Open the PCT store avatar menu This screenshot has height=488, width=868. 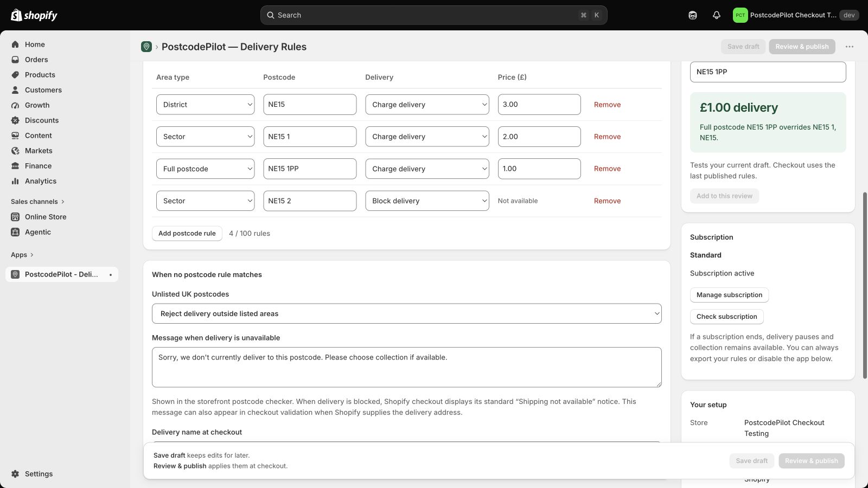740,15
